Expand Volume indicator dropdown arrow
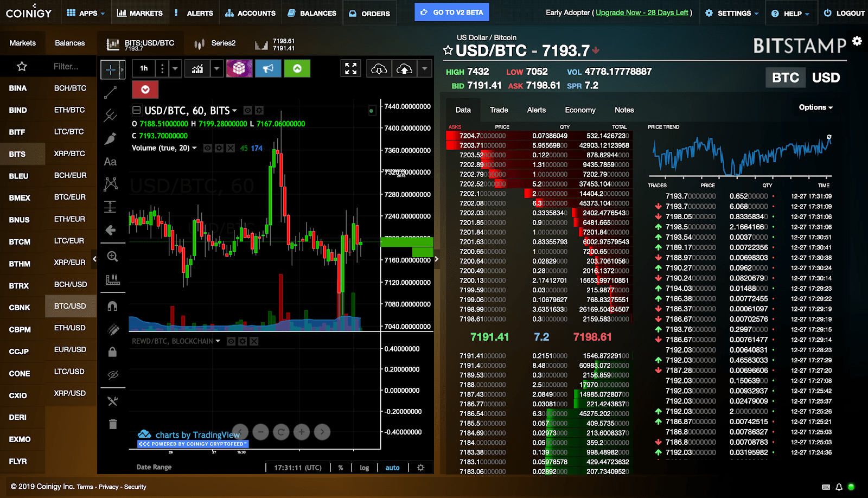Screen dimensions: 868x498 pyautogui.click(x=195, y=148)
